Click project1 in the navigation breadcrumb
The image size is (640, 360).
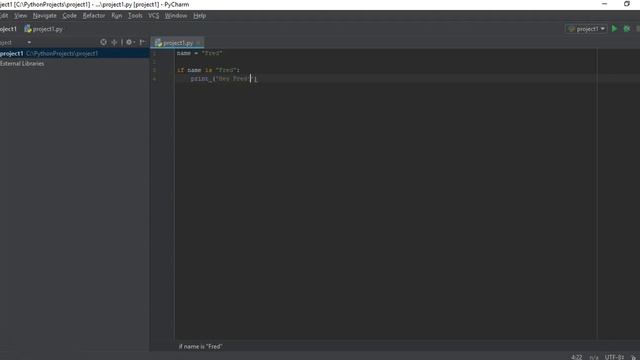[8, 29]
